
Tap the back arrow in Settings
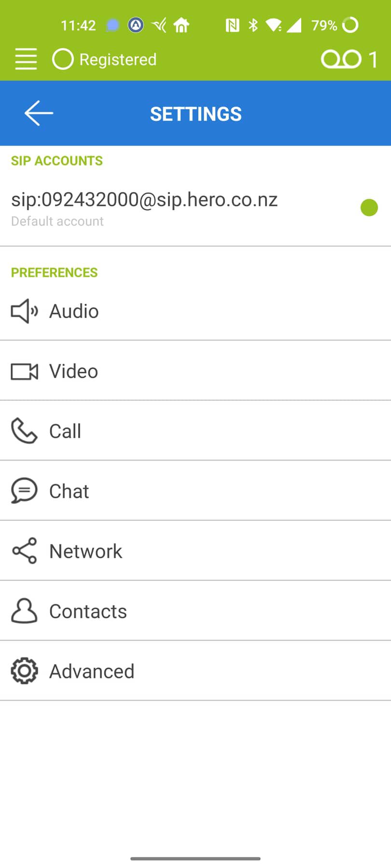(x=39, y=113)
